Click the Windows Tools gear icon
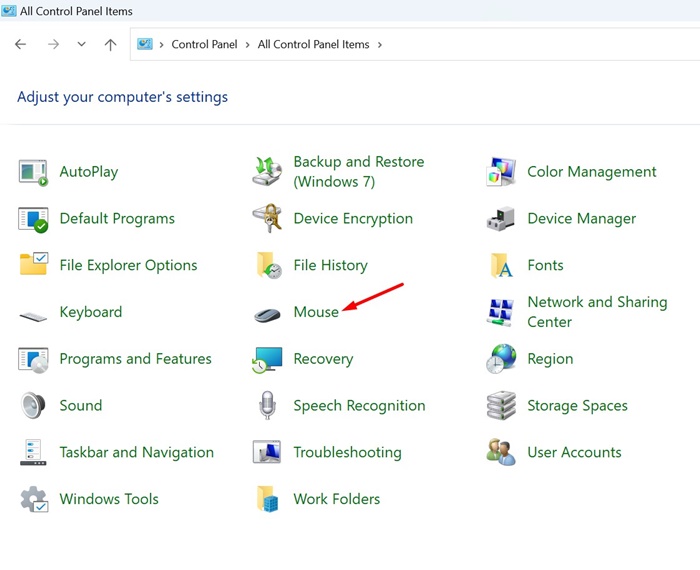Image resolution: width=700 pixels, height=570 pixels. (x=33, y=499)
